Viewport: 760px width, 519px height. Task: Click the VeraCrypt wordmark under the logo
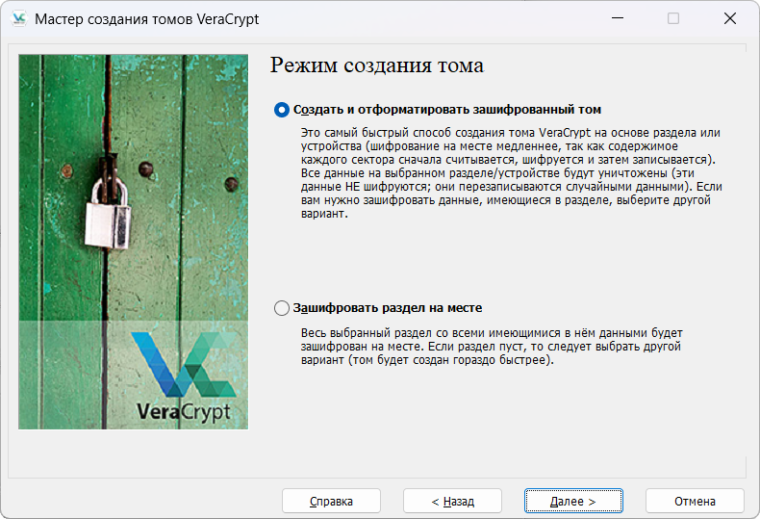pyautogui.click(x=184, y=411)
